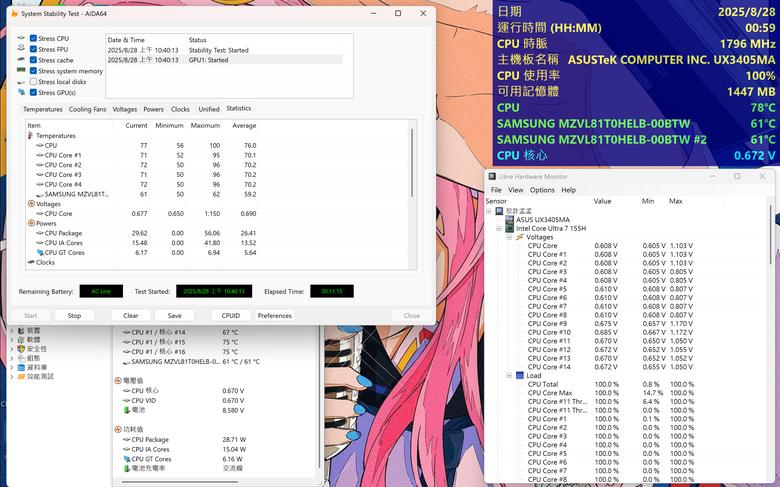Click the Temperatures thermometer icon in statistics
The width and height of the screenshot is (780, 487).
[x=31, y=136]
